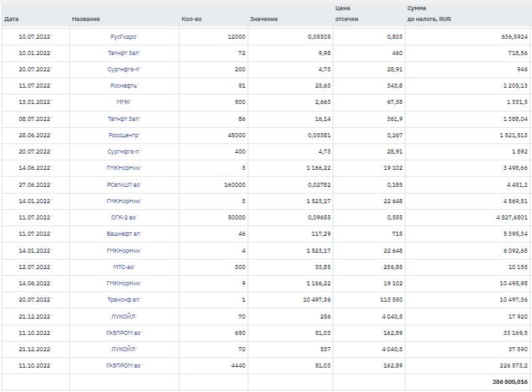Open the МТС-ао stock link
The image size is (532, 392).
[123, 267]
